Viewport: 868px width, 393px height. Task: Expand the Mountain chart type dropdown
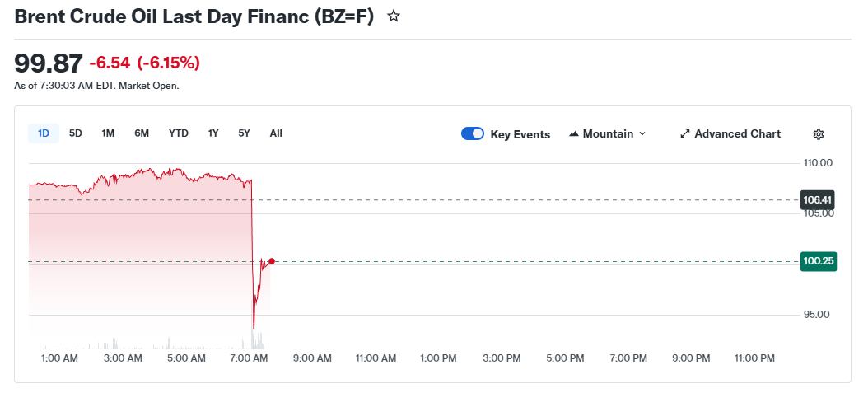(x=642, y=134)
